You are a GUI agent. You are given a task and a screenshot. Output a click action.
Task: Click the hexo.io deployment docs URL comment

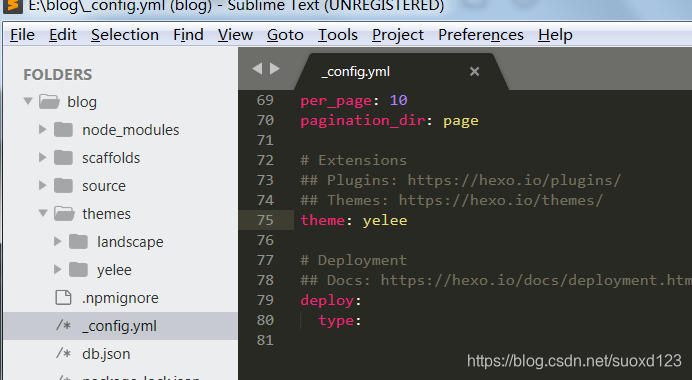pyautogui.click(x=536, y=280)
